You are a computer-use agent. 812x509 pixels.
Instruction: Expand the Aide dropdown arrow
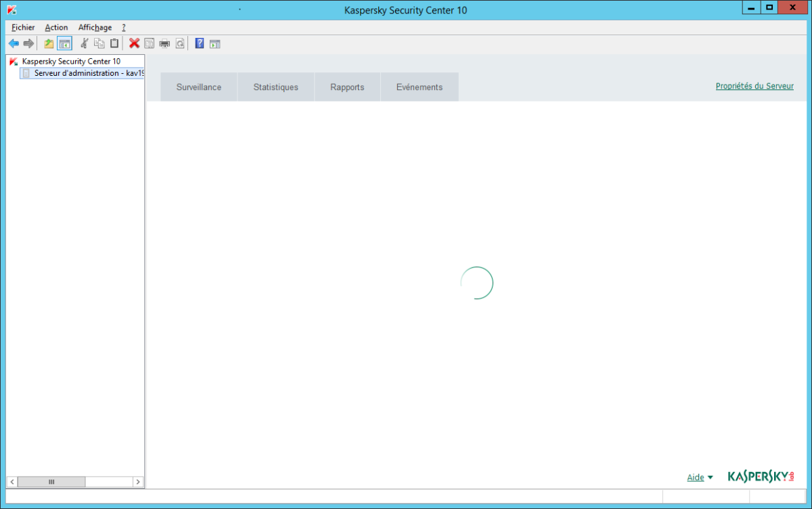[710, 478]
